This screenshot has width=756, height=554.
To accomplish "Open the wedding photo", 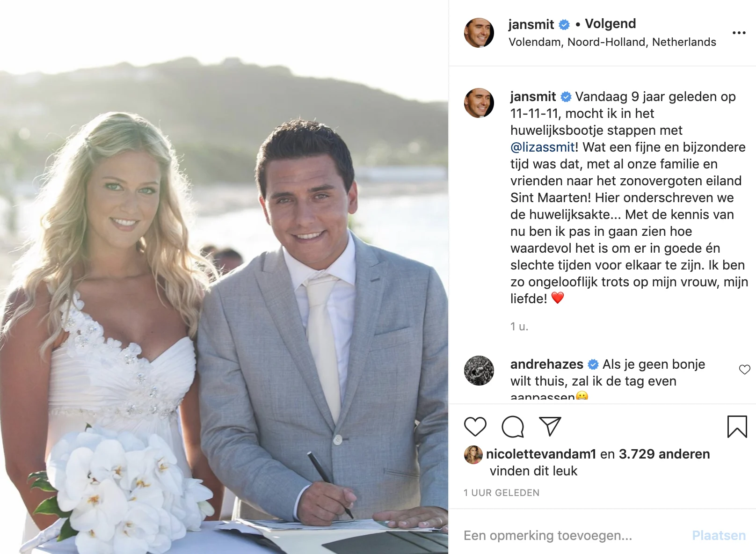I will [224, 277].
